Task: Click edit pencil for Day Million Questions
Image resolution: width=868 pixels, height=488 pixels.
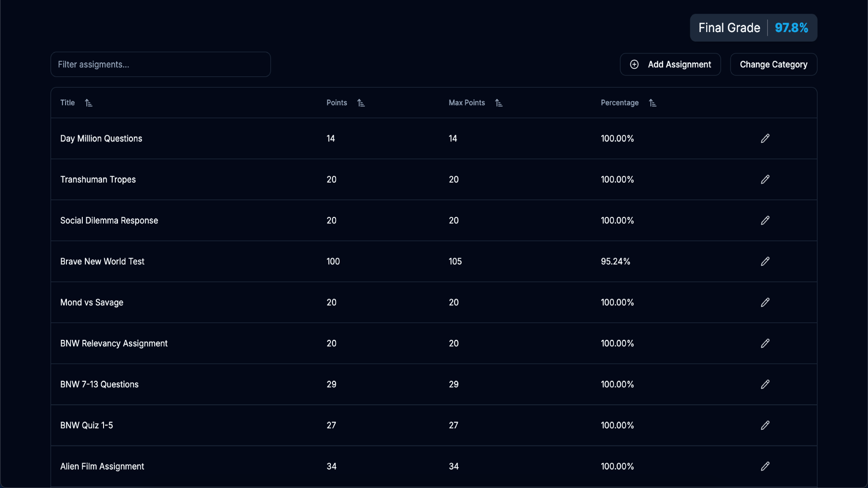Action: pos(765,139)
